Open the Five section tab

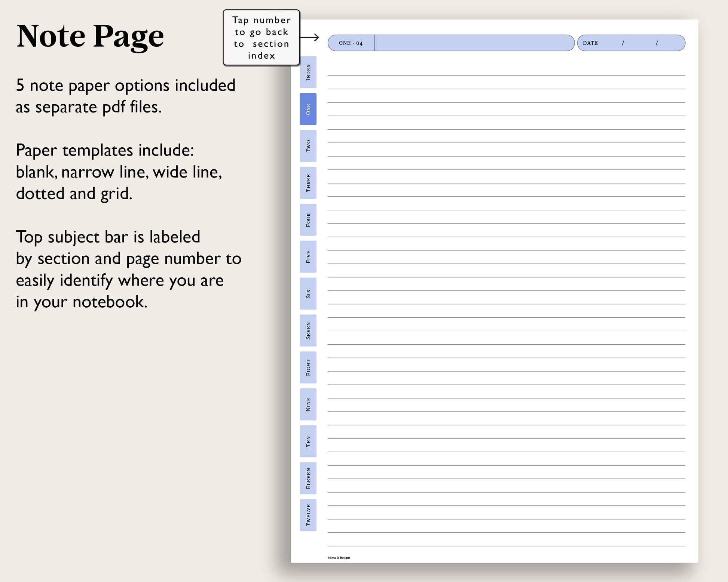point(308,257)
